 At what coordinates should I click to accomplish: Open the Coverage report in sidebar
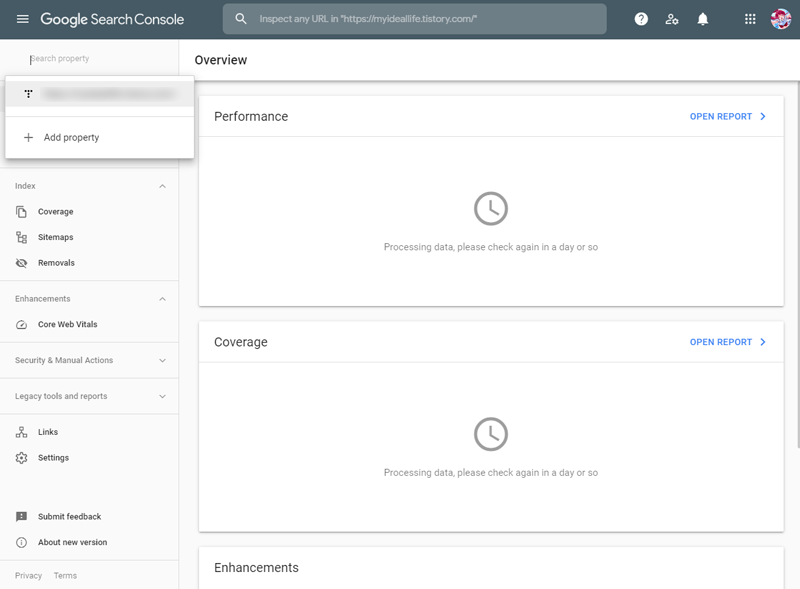pyautogui.click(x=56, y=211)
